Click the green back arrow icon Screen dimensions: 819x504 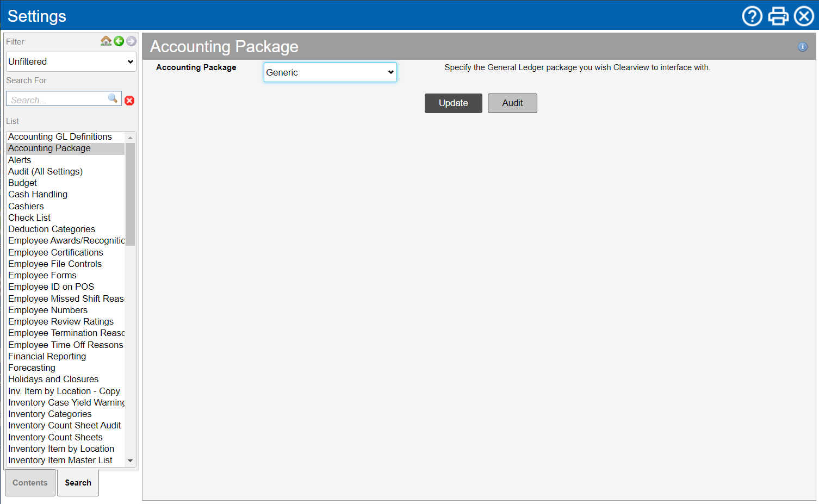tap(119, 41)
